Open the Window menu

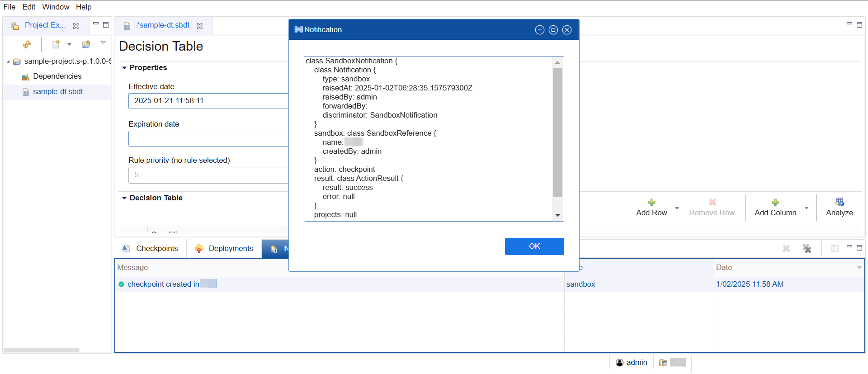click(56, 7)
